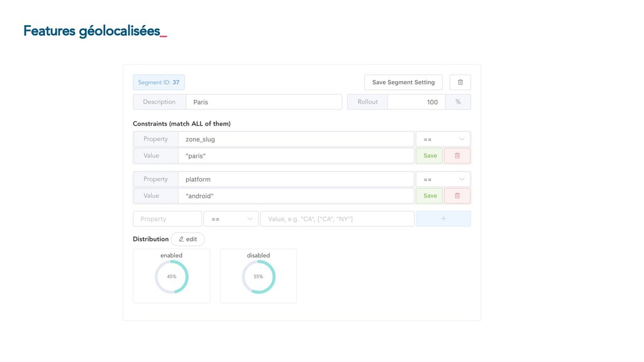
Task: Add new constraint with the plus button
Action: (443, 219)
